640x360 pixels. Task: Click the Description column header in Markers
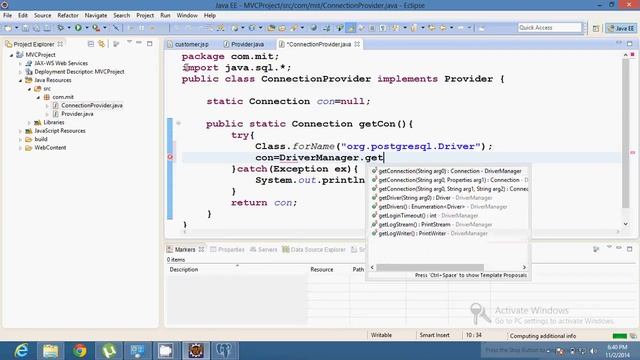point(184,269)
